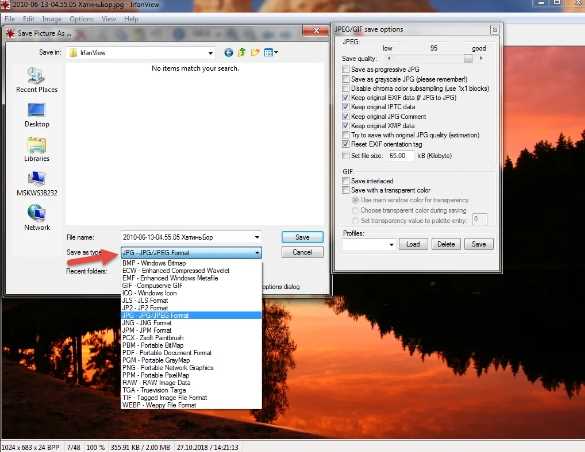Open the File menu
The image size is (585, 452).
pyautogui.click(x=9, y=19)
